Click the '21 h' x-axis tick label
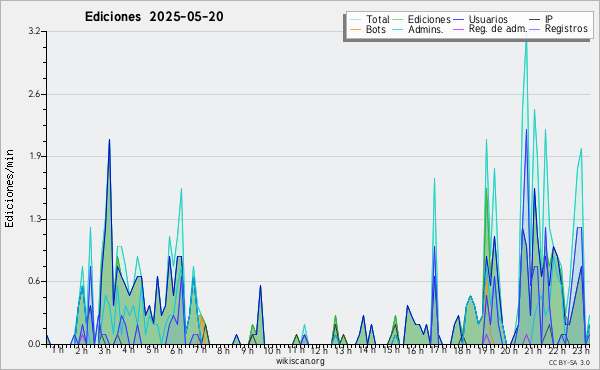This screenshot has height=370, width=600. pos(533,350)
